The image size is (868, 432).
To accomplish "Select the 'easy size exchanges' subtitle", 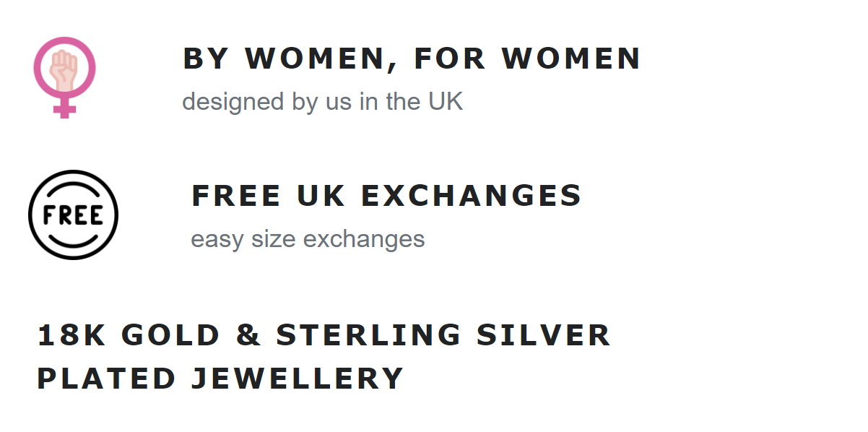I will [308, 239].
